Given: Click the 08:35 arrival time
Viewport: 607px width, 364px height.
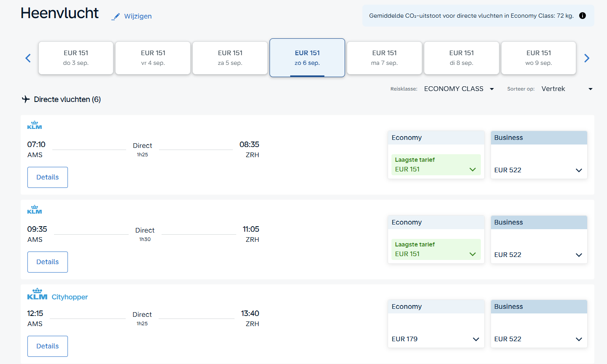Looking at the screenshot, I should click(249, 145).
